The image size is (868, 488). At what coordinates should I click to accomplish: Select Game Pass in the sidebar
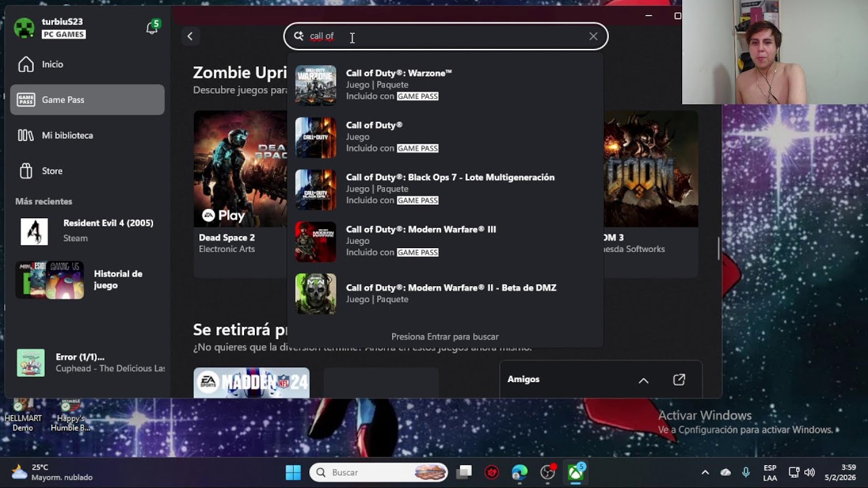click(87, 100)
